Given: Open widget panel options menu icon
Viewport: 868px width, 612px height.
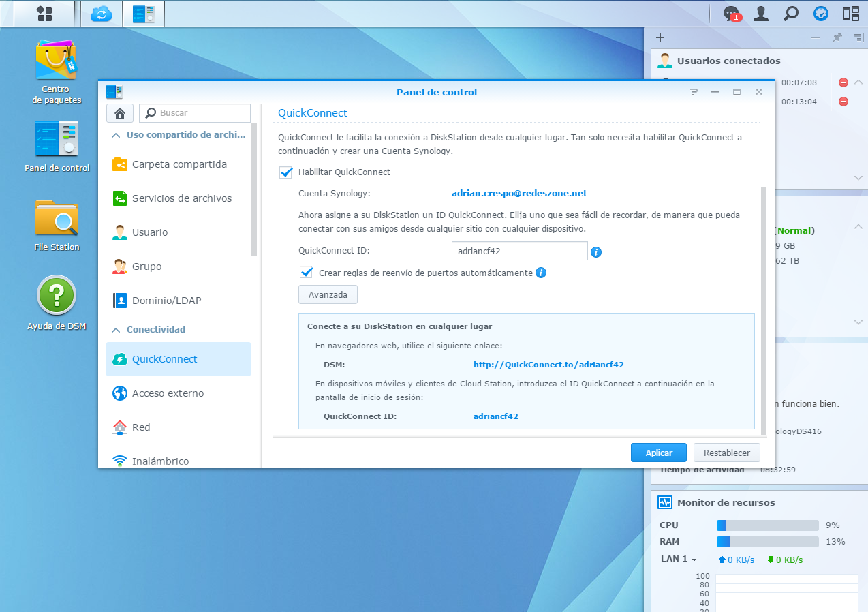Looking at the screenshot, I should pos(858,37).
